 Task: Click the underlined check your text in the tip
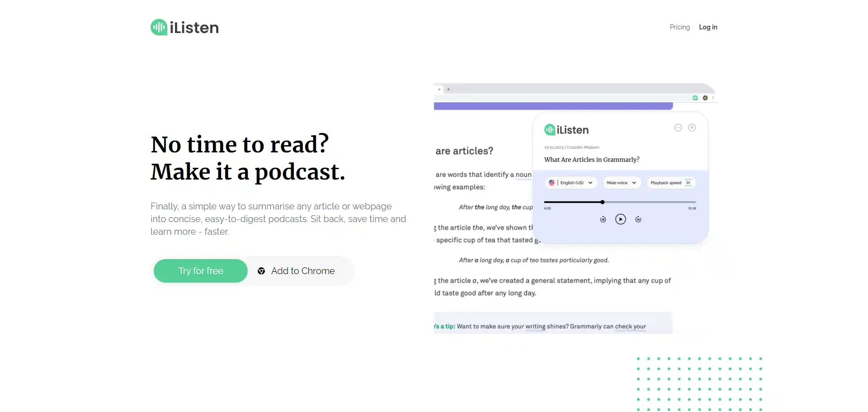pyautogui.click(x=630, y=327)
